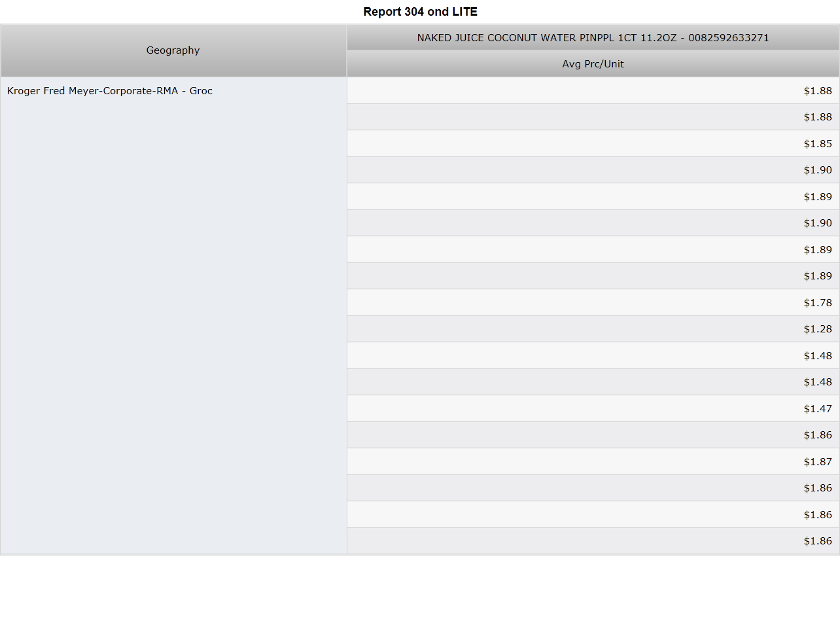Click the $1.87 price cell
840x619 pixels.
(x=593, y=461)
